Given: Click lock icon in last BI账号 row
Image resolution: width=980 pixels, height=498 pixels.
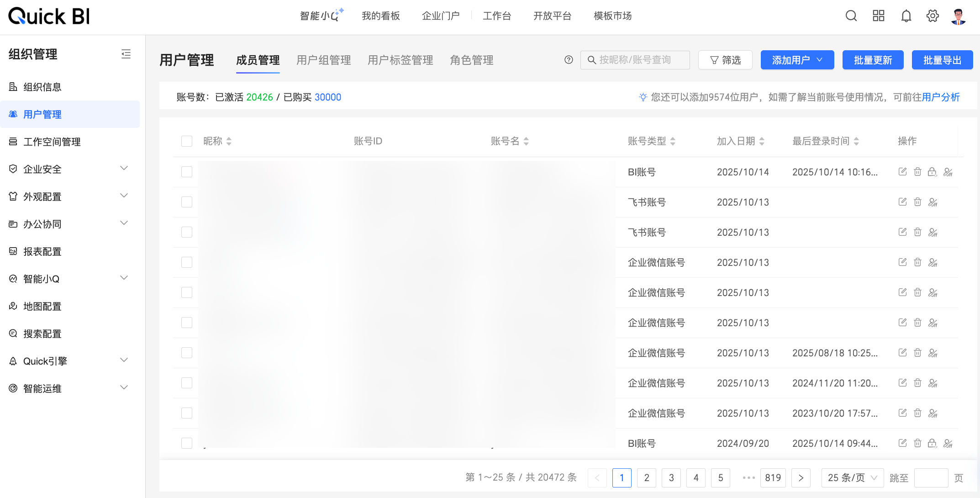Looking at the screenshot, I should 932,443.
